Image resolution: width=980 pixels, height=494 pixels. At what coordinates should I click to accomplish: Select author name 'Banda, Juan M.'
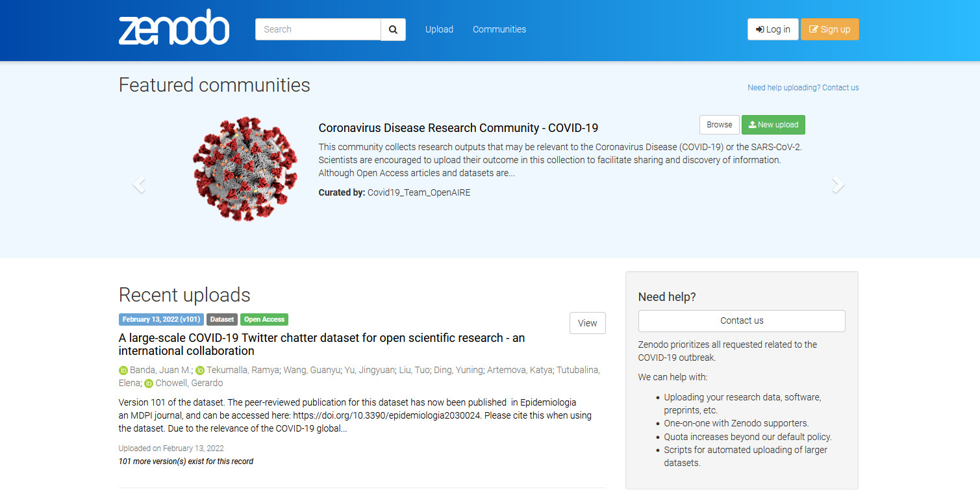click(x=160, y=370)
